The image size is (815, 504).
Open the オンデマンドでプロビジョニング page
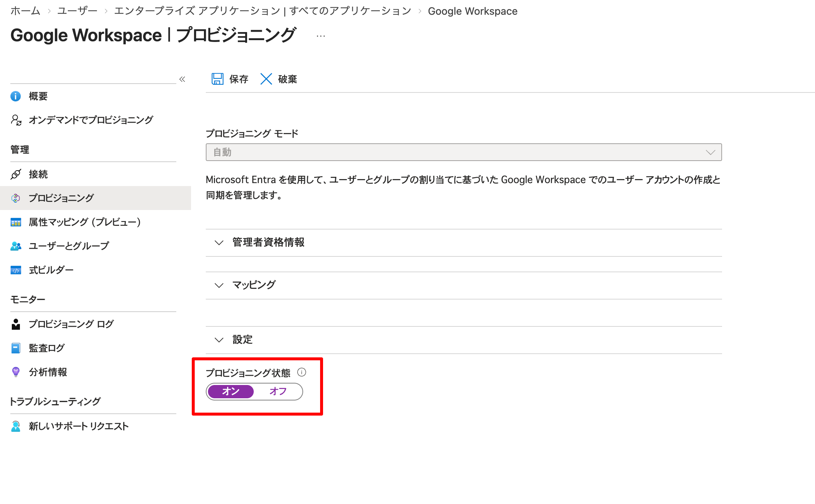pos(90,120)
